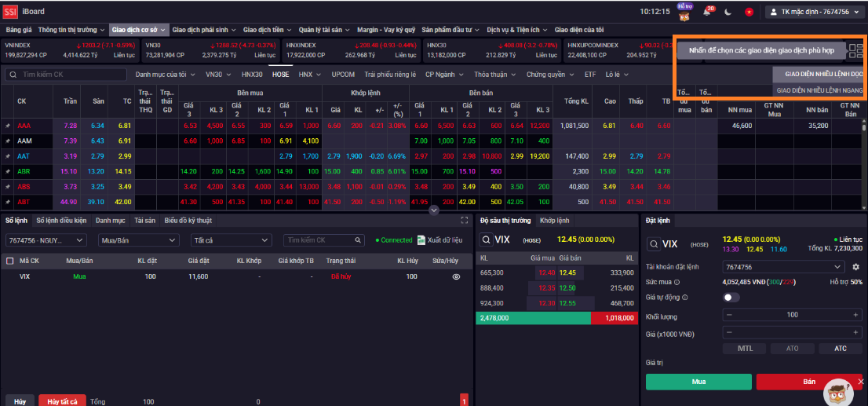Select the MTL order type

[745, 349]
